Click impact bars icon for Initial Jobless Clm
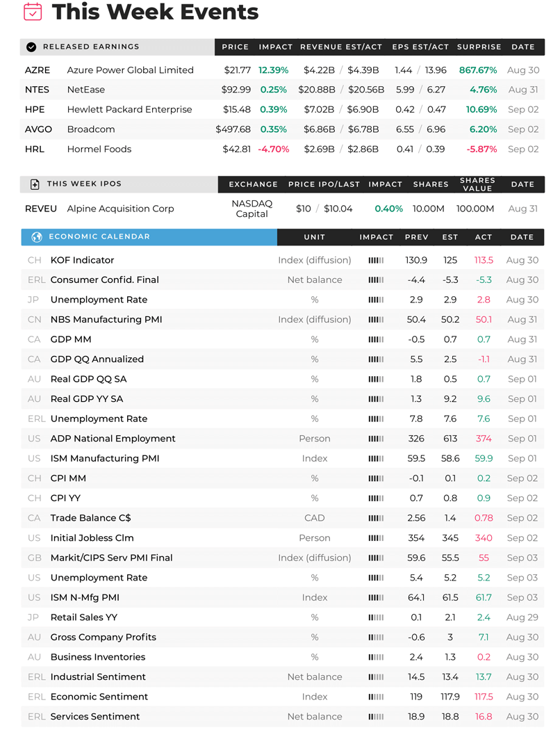This screenshot has width=560, height=746. 376,538
